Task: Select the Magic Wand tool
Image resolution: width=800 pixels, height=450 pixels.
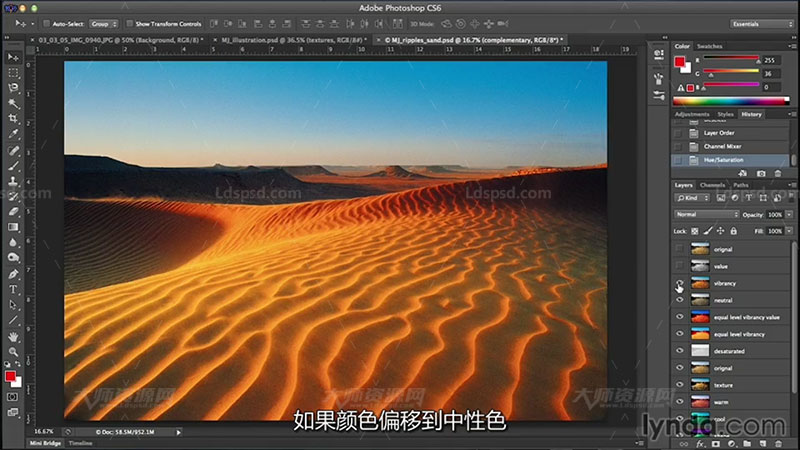Action: (13, 104)
